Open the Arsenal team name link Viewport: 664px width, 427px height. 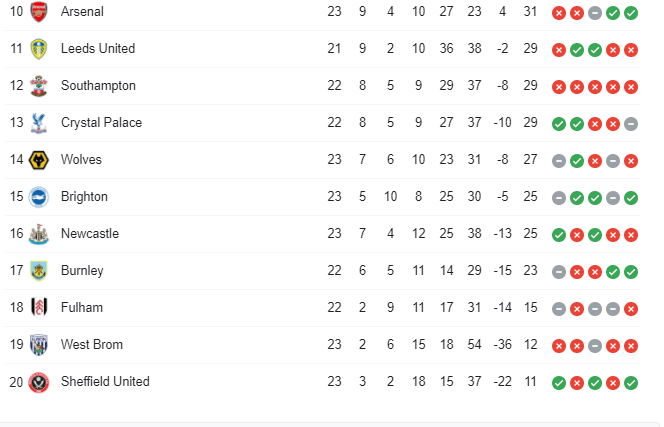(x=82, y=11)
